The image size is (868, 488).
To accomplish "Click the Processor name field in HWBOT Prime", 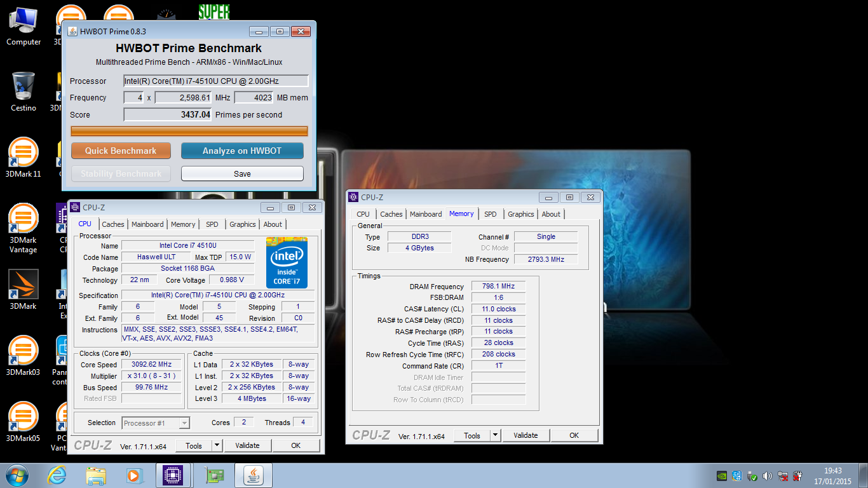I will click(x=216, y=81).
